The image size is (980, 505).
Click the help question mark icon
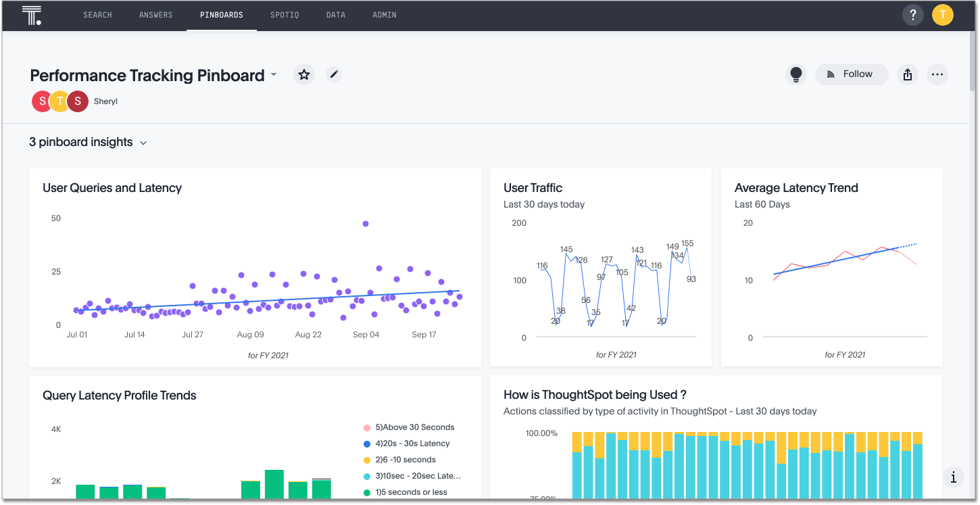click(913, 14)
